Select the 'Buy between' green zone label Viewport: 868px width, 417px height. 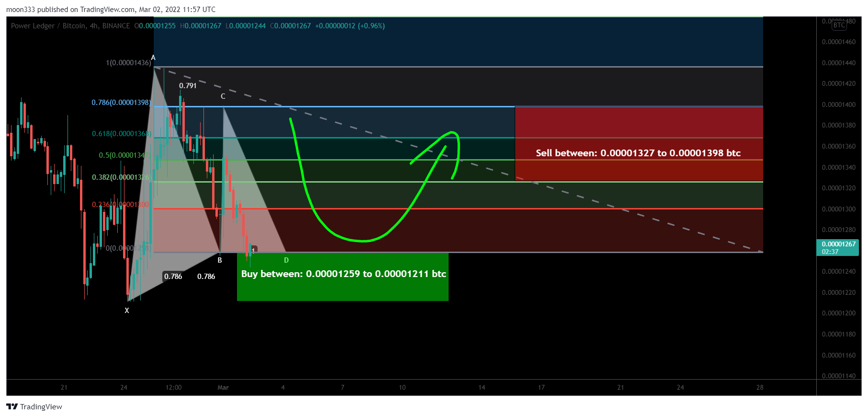344,274
